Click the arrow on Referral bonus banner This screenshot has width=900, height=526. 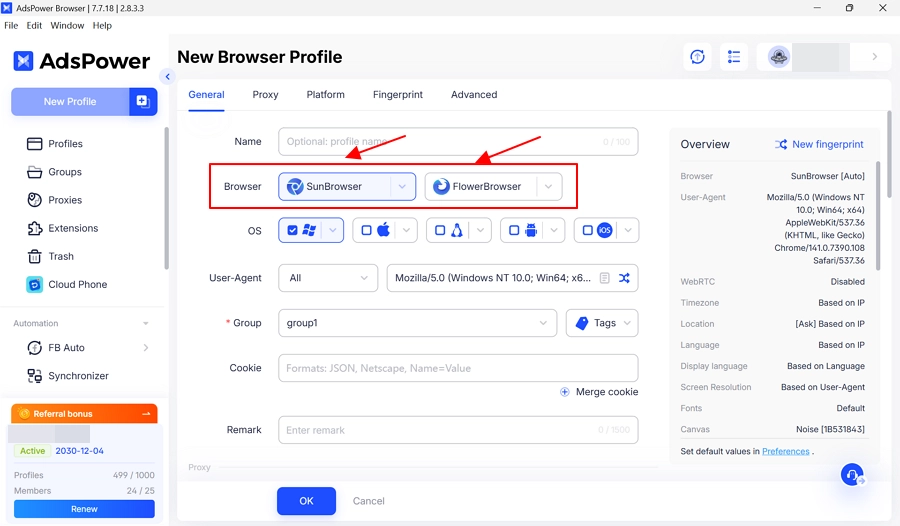coord(146,413)
